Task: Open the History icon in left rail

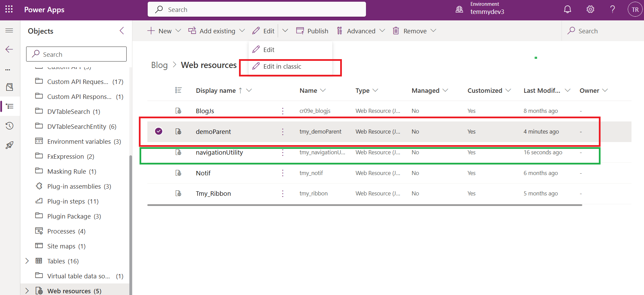Action: pyautogui.click(x=10, y=126)
